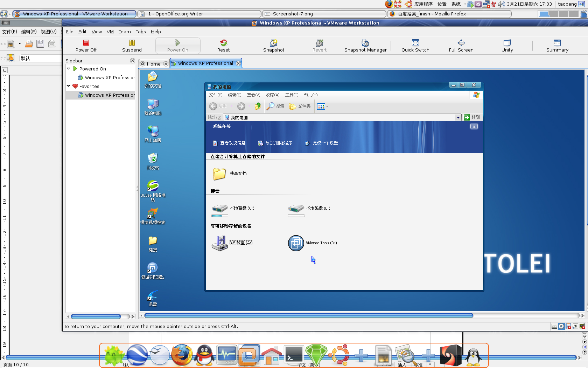
Task: Open the Snapshot Manager
Action: click(x=365, y=46)
